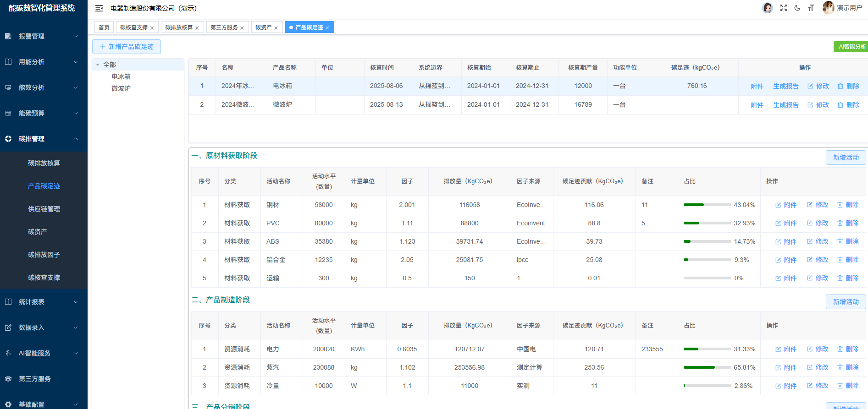
Task: Close the 碳排放核算 tab
Action: point(197,28)
